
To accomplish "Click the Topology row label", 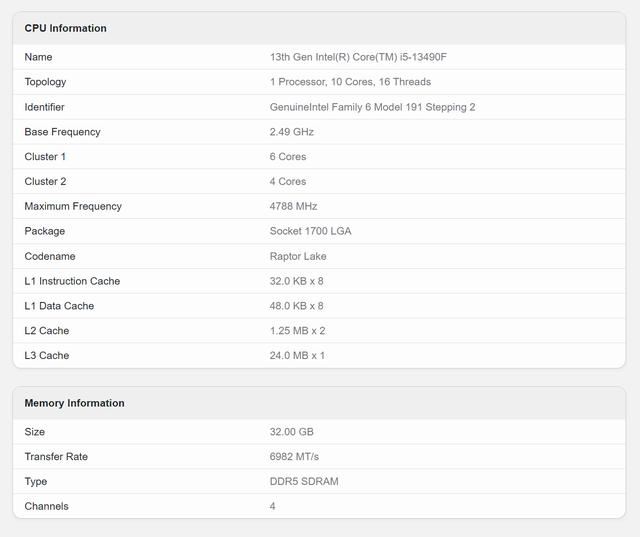I will [x=45, y=82].
